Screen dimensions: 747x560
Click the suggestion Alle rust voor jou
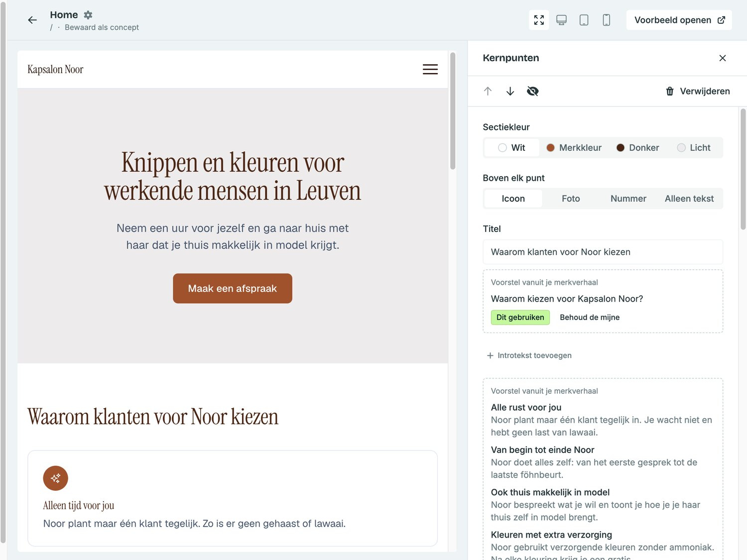pos(526,407)
